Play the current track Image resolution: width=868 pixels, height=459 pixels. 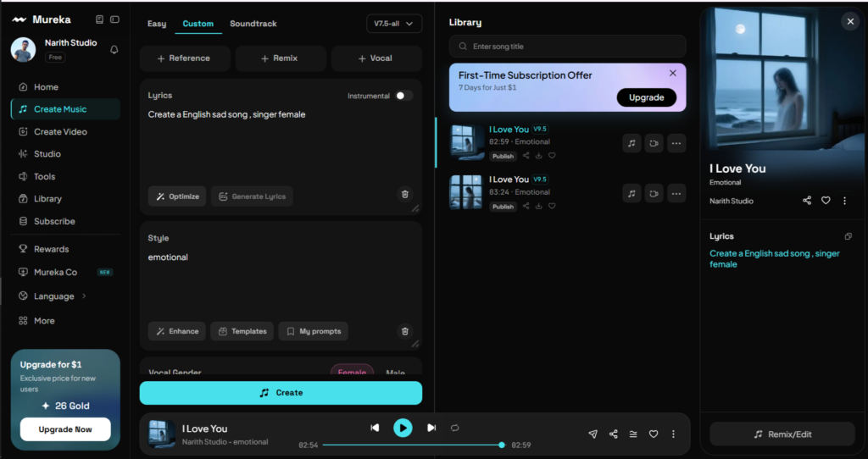pos(403,428)
